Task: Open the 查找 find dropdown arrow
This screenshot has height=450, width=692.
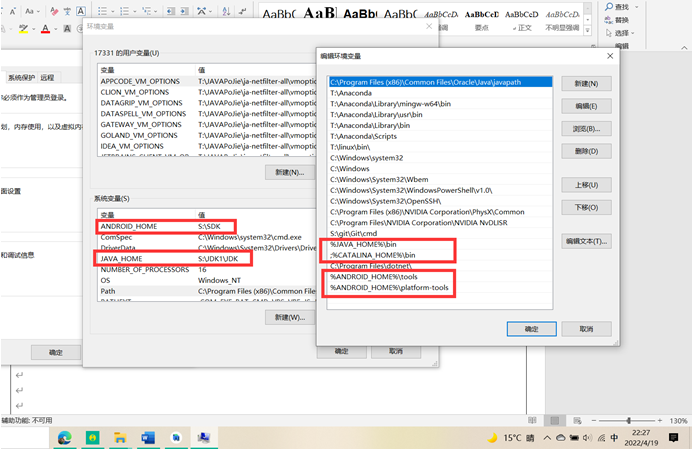Action: point(636,7)
